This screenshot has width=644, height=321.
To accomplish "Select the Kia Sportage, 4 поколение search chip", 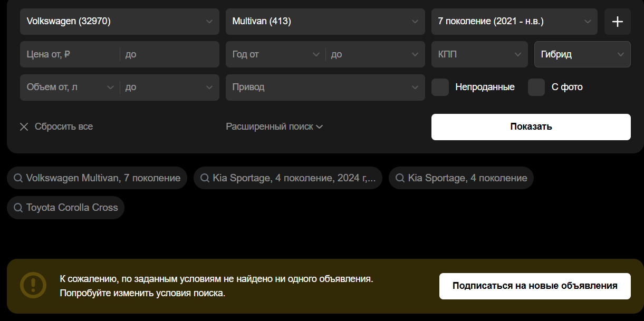I will point(461,178).
